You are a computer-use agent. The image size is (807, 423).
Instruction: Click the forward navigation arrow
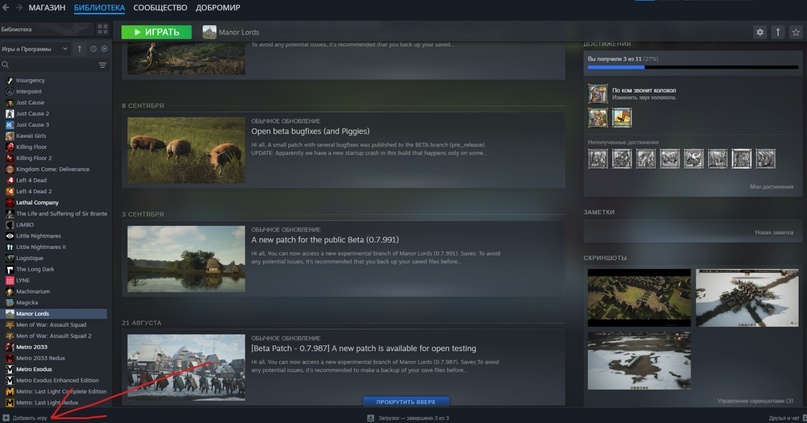(x=19, y=8)
